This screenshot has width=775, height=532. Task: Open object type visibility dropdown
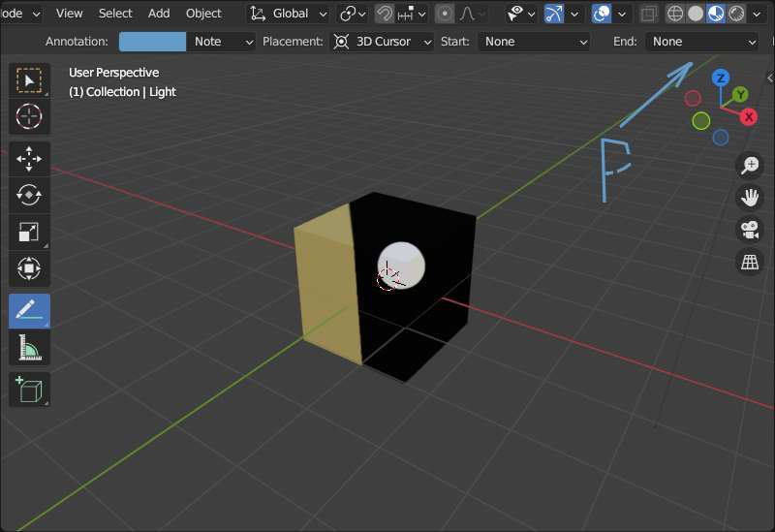[521, 14]
